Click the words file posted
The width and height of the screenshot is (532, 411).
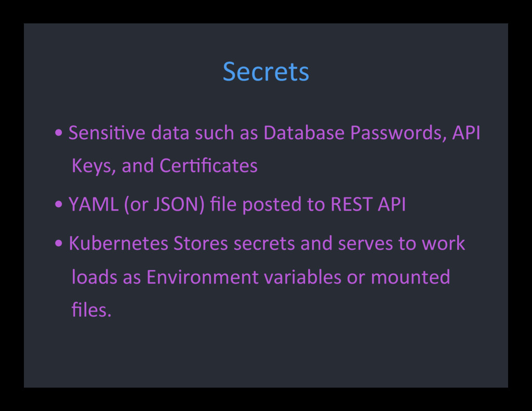pos(256,204)
